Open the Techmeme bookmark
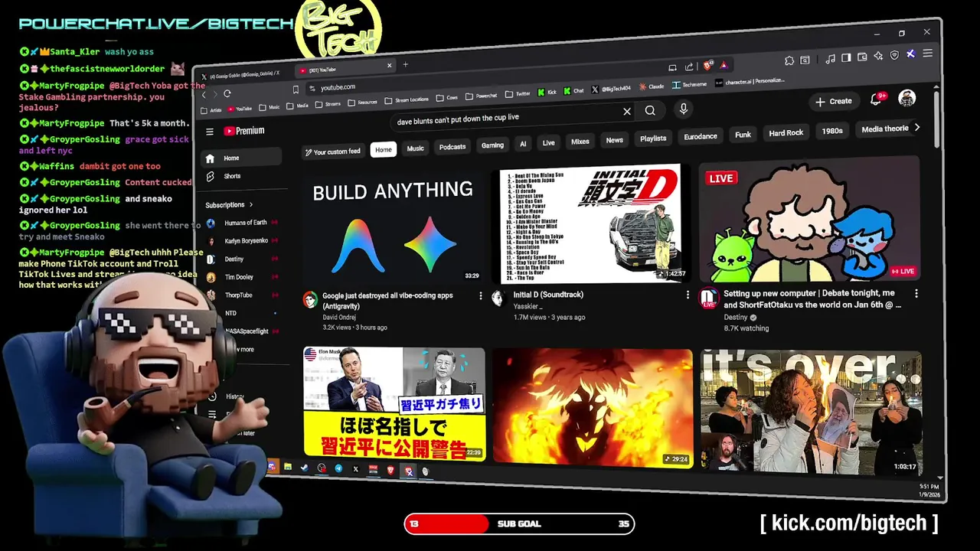This screenshot has width=980, height=551. pos(690,85)
